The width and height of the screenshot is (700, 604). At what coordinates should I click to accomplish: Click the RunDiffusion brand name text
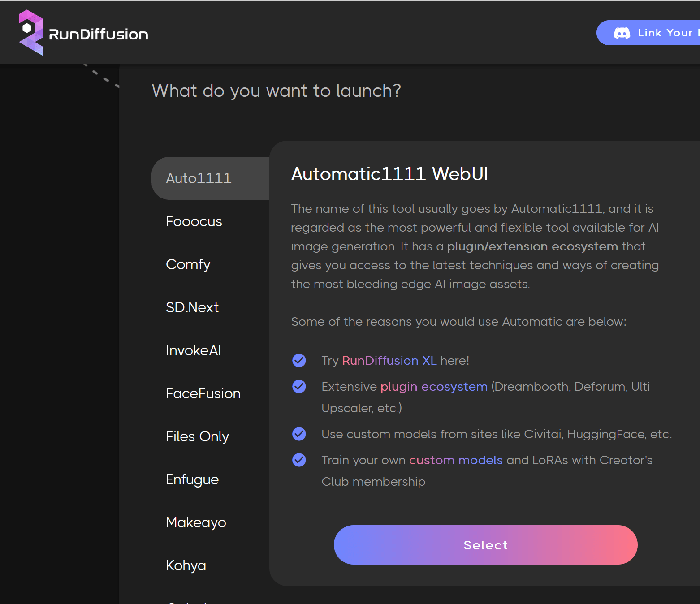98,35
